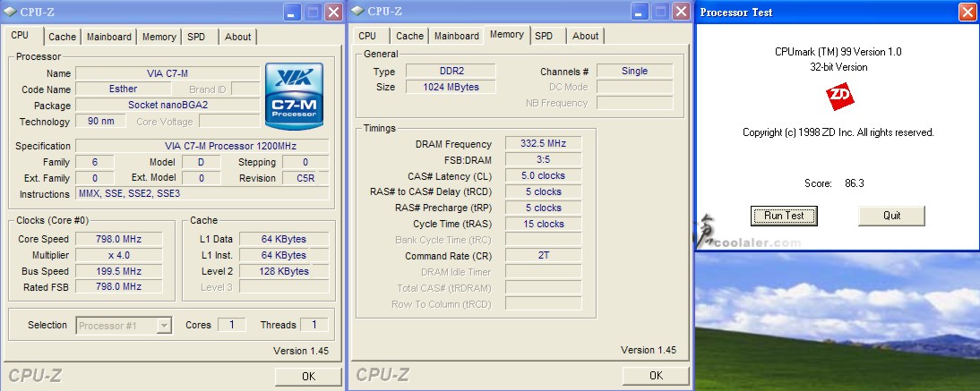
Task: Close the second CPU-Z window
Action: (x=681, y=12)
